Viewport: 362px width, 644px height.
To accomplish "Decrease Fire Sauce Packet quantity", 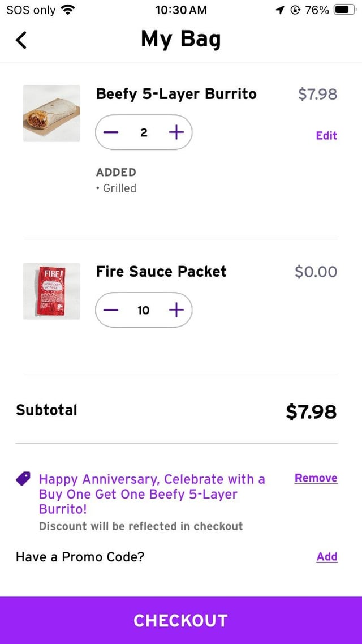I will click(x=111, y=310).
